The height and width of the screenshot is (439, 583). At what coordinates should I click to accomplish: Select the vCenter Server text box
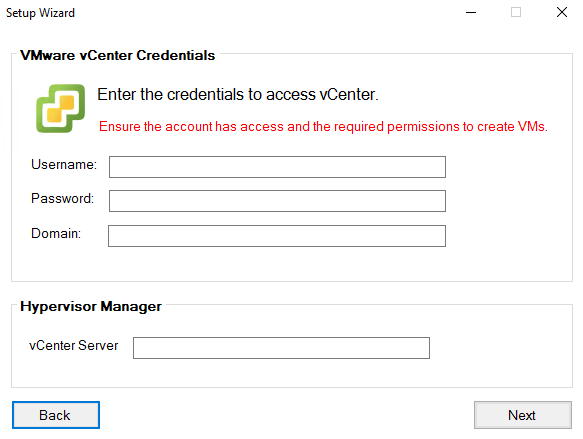pos(281,348)
